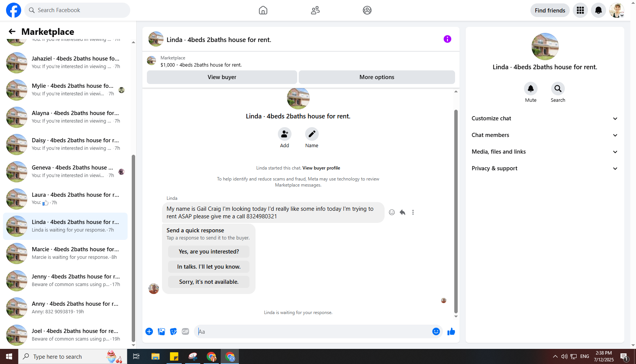Expand Customize chat section
This screenshot has height=364, width=636.
click(545, 118)
